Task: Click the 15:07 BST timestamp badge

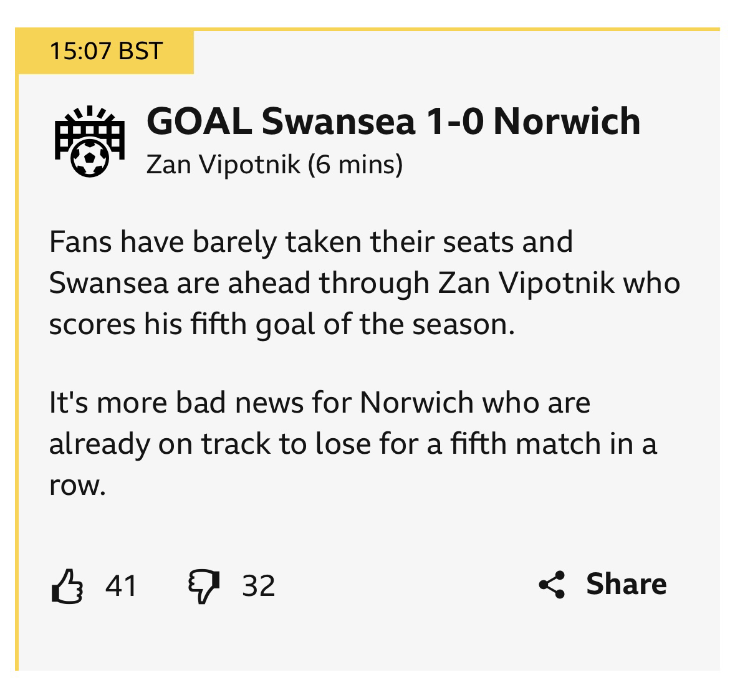Action: coord(105,51)
